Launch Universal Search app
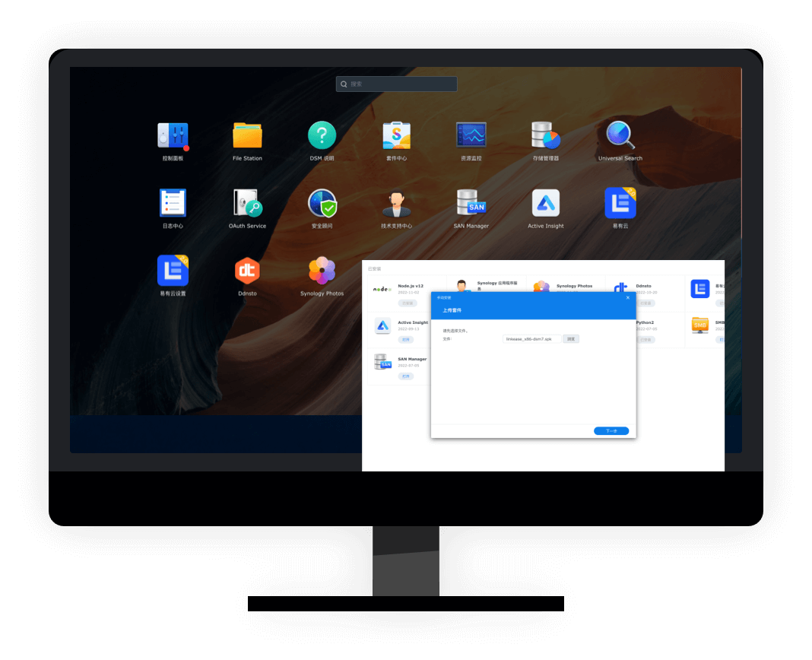 pos(620,136)
